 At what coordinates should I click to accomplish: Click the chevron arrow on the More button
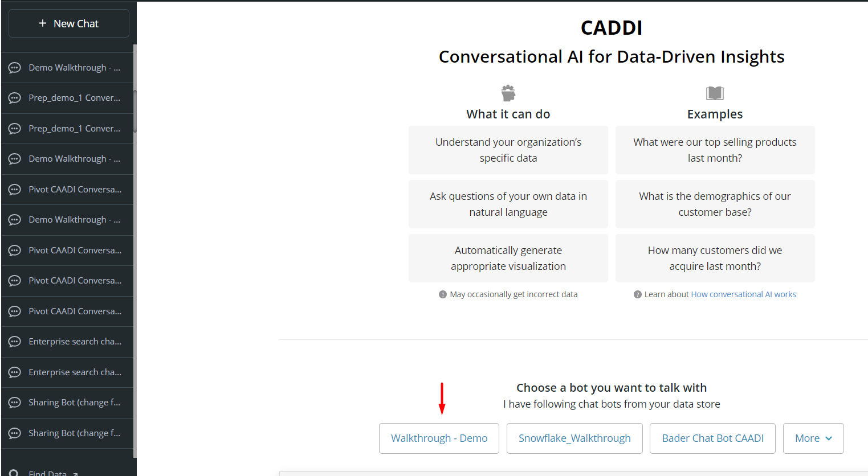click(x=829, y=438)
